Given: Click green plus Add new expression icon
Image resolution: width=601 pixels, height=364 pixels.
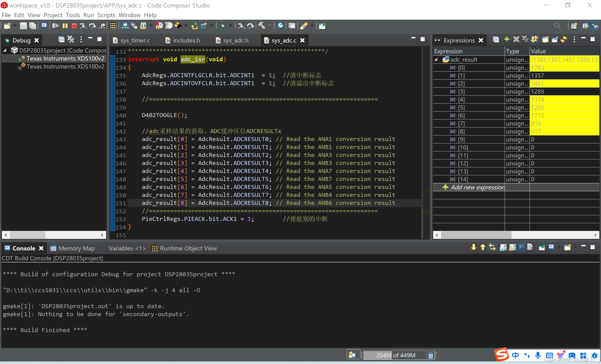Looking at the screenshot, I should pyautogui.click(x=507, y=39).
